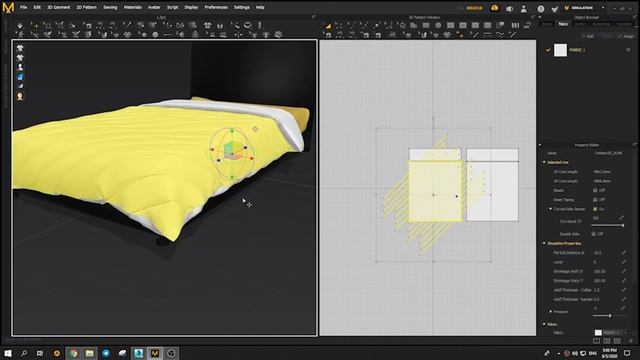
Task: Open the Simulation mode dropdown arrow
Action: point(603,8)
